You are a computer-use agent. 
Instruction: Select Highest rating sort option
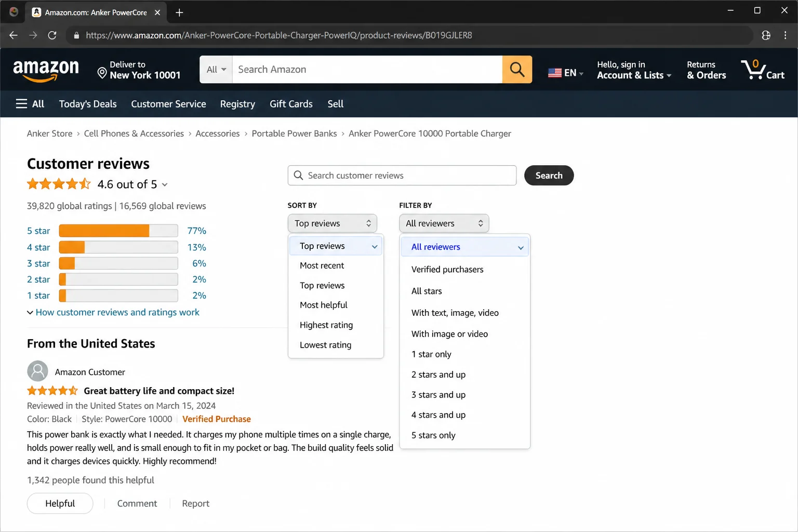(326, 325)
